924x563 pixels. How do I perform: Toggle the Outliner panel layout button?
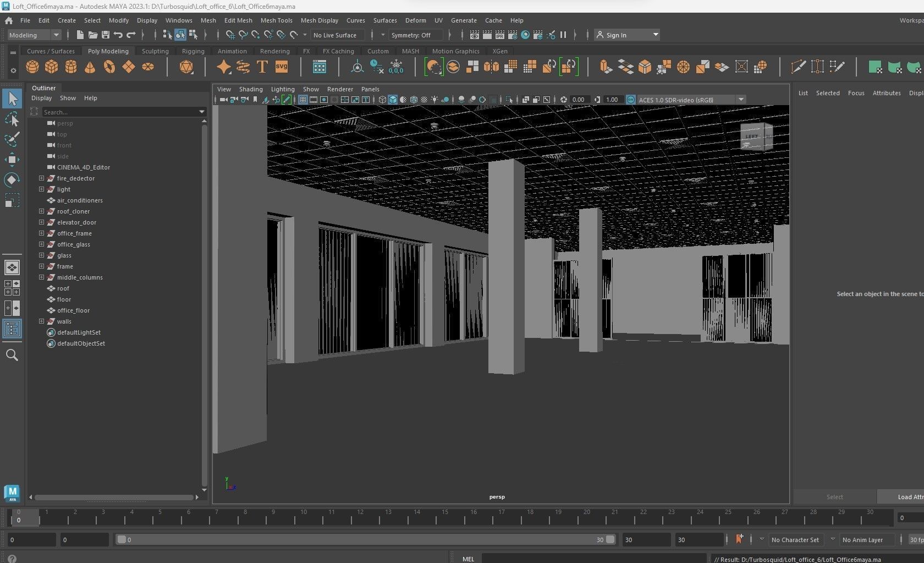point(12,329)
